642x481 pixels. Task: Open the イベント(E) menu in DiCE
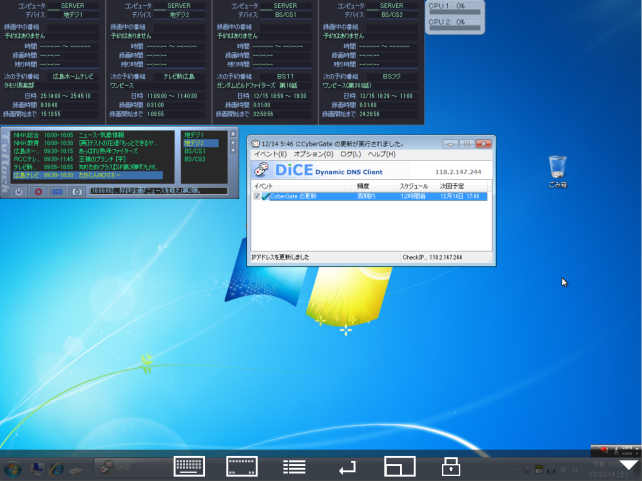pyautogui.click(x=270, y=154)
